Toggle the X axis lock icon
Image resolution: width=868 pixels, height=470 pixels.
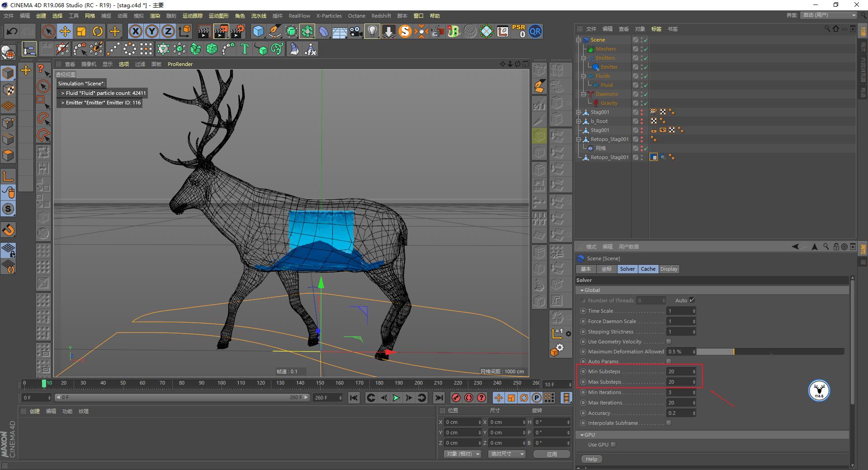coord(135,31)
